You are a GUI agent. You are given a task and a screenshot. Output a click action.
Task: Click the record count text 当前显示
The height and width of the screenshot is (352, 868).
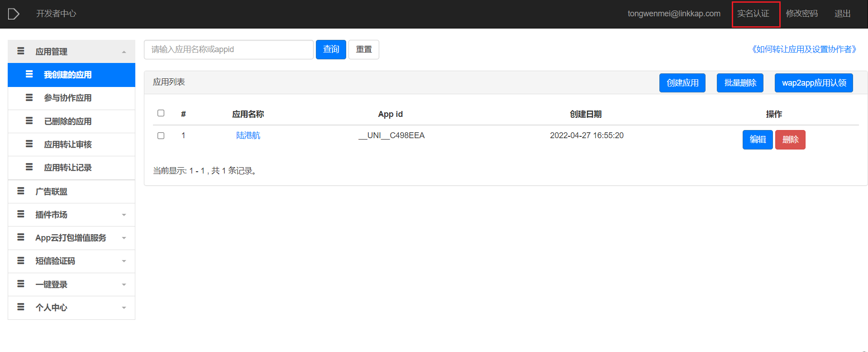tap(205, 171)
